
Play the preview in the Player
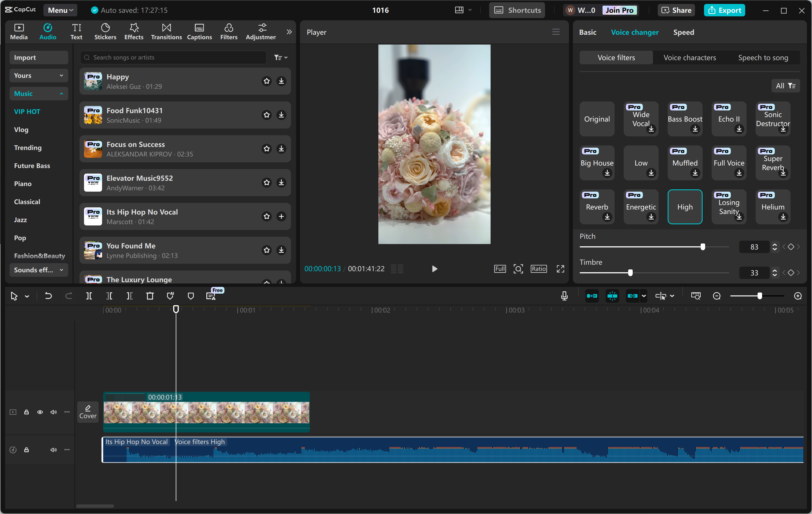point(434,269)
